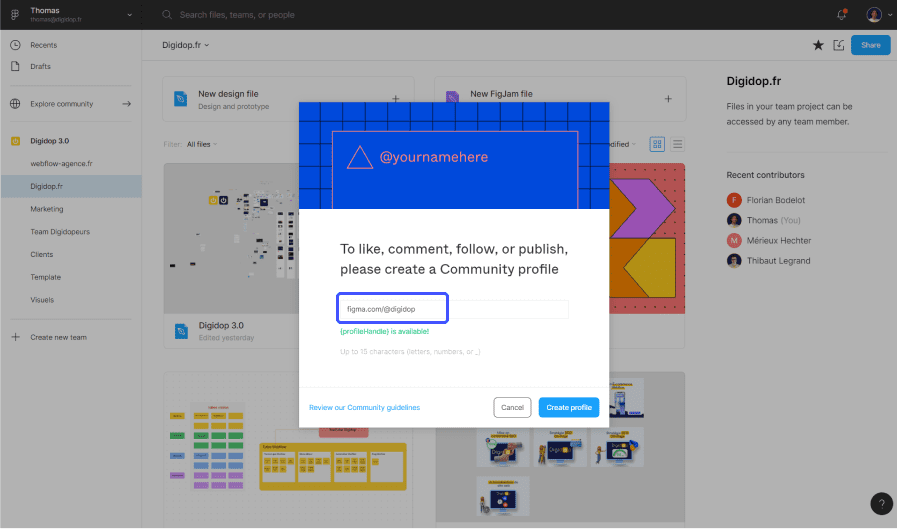Click the Explore community globe icon

tap(15, 104)
